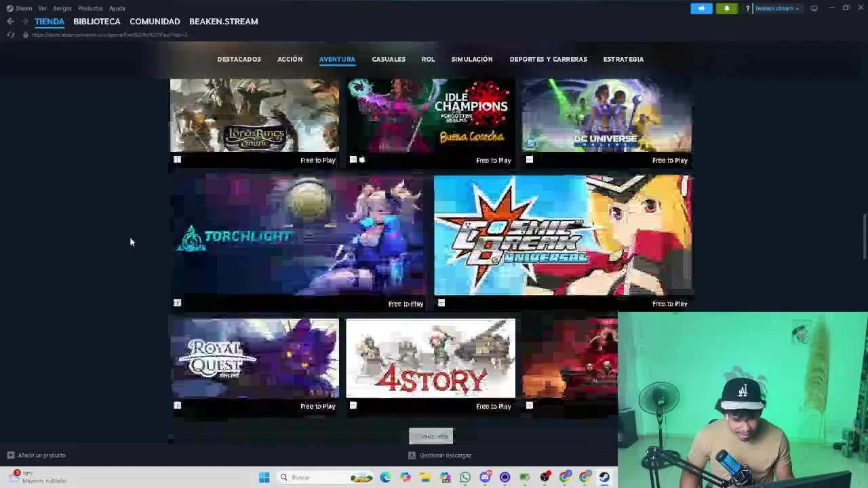Go back with the left arrow
The image size is (868, 488).
click(x=10, y=22)
